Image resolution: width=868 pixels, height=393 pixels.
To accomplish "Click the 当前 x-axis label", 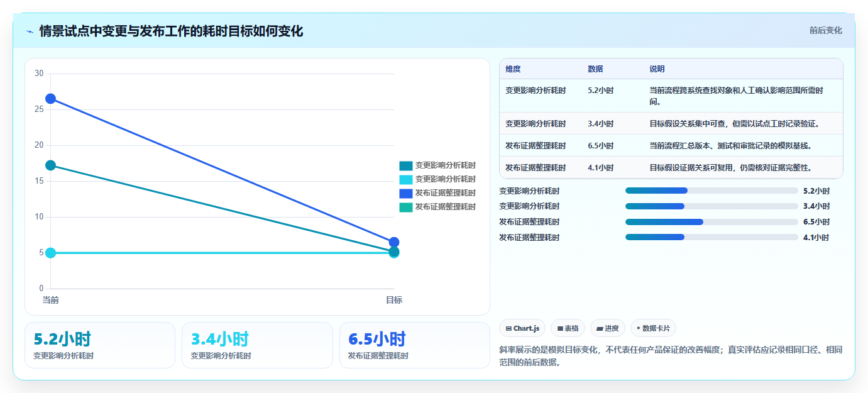I will pos(50,300).
